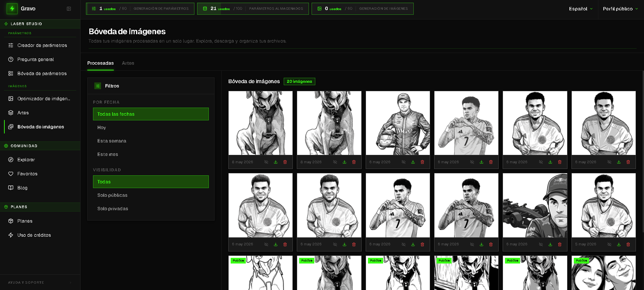Open the Planes page link

point(40,221)
